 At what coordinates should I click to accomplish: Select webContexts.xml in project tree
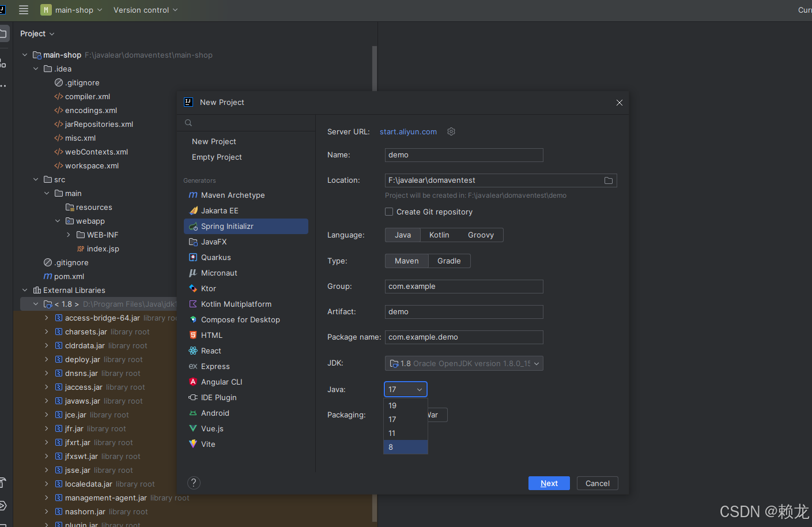(96, 152)
